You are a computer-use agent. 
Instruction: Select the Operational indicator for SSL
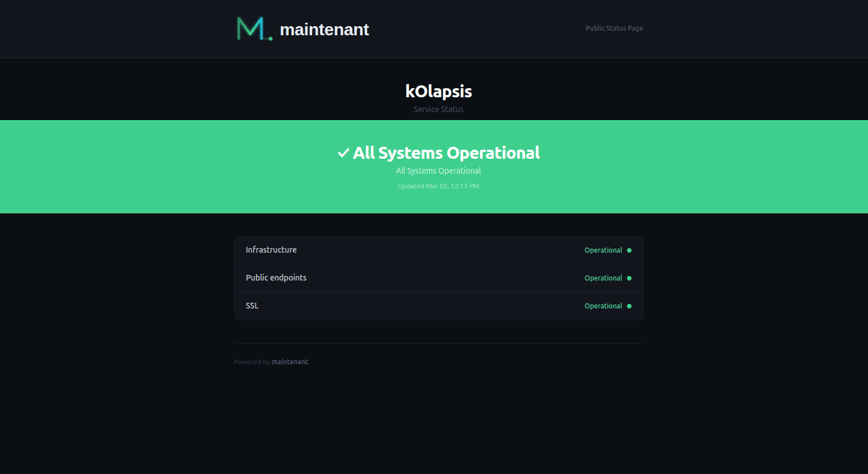pyautogui.click(x=603, y=306)
